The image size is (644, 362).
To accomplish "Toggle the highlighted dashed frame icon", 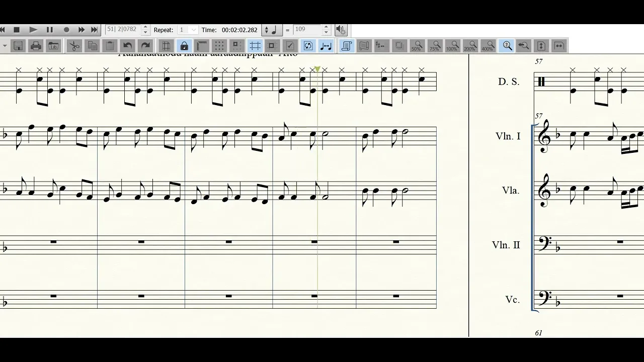I will (x=255, y=46).
